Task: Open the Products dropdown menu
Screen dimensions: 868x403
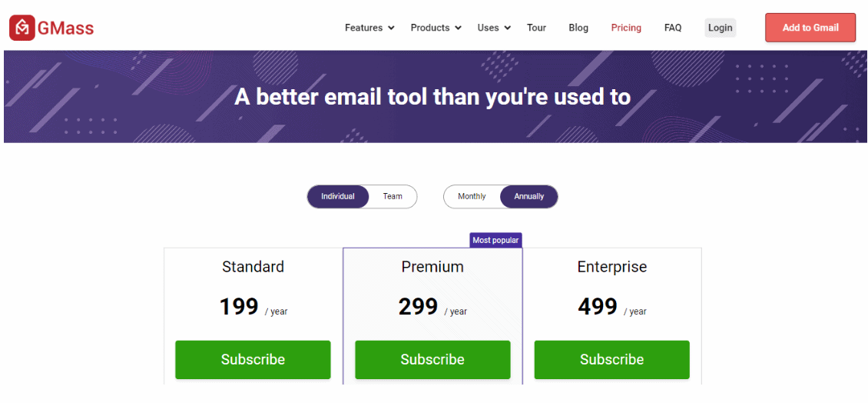Action: pos(436,28)
